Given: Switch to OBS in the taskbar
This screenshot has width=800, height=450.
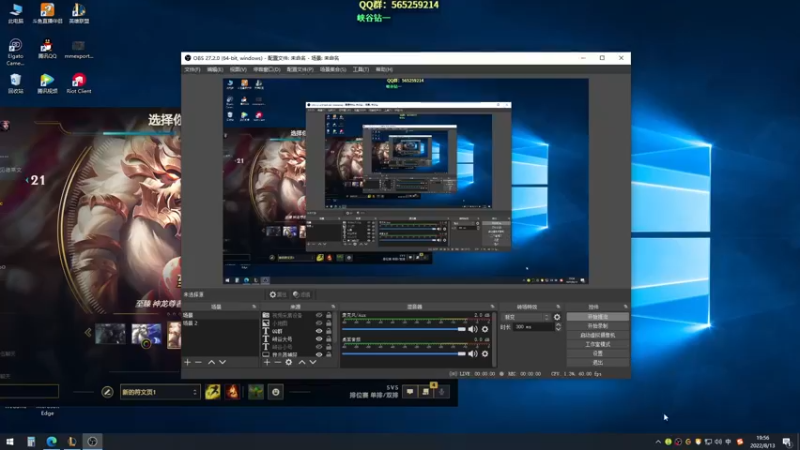Looking at the screenshot, I should 92,441.
